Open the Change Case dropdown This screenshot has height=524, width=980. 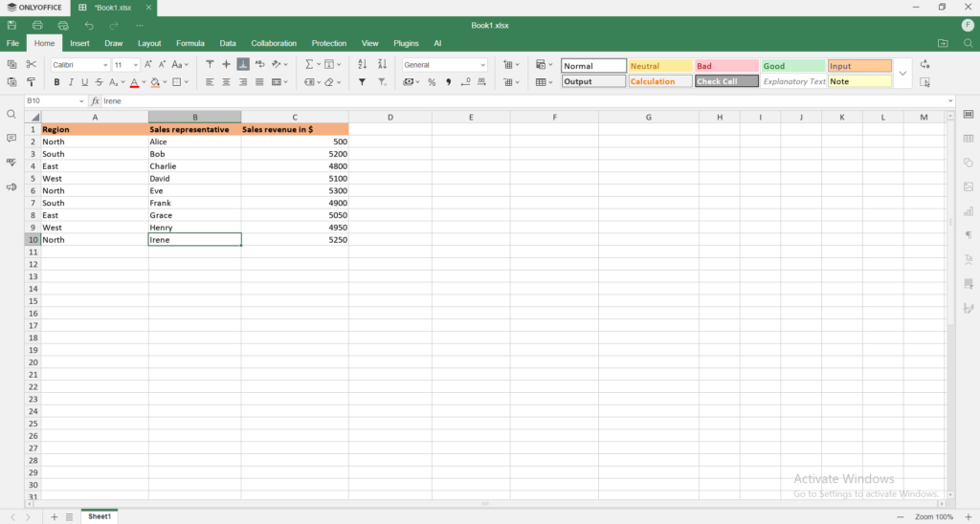click(180, 64)
